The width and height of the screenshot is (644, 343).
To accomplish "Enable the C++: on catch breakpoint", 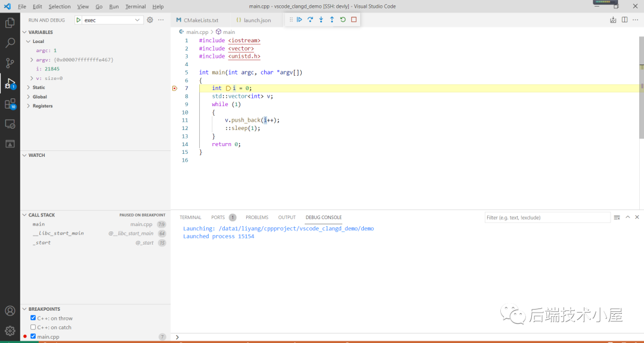I will pos(33,327).
